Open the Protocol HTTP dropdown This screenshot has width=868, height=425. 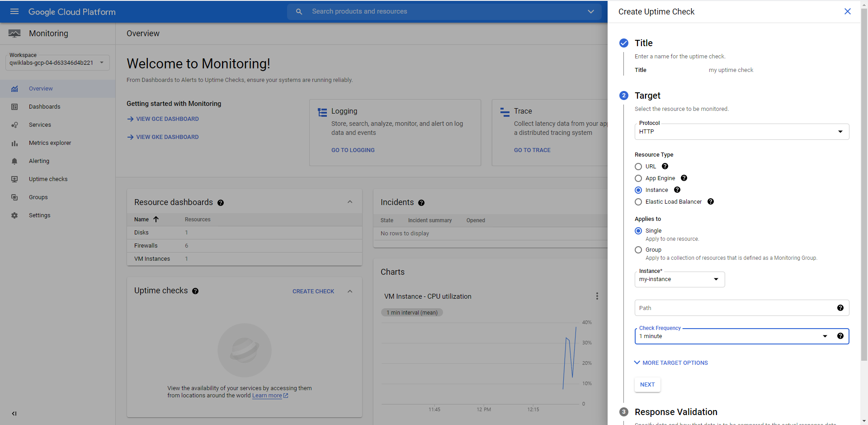(742, 132)
